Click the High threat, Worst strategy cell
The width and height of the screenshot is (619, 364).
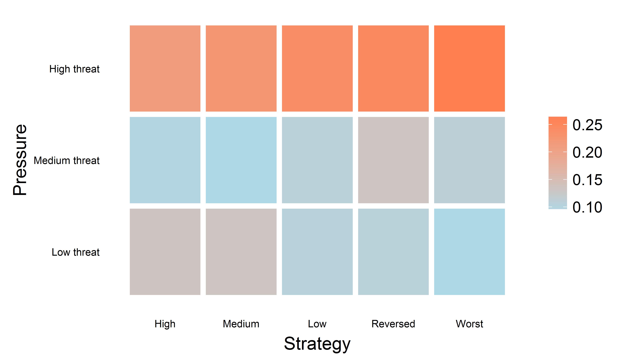pos(469,68)
